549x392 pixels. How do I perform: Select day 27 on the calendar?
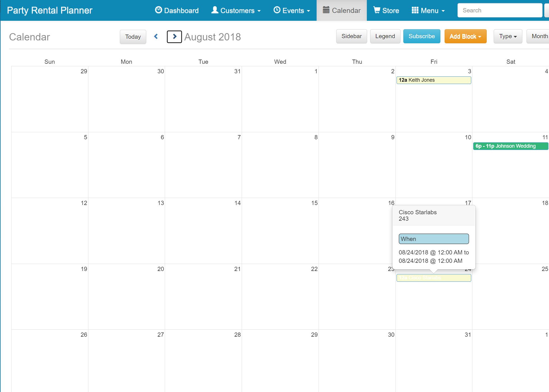click(161, 335)
